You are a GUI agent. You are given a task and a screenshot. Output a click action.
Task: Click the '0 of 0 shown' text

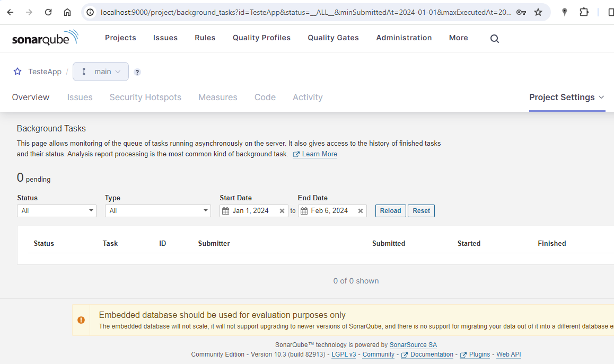pyautogui.click(x=356, y=281)
